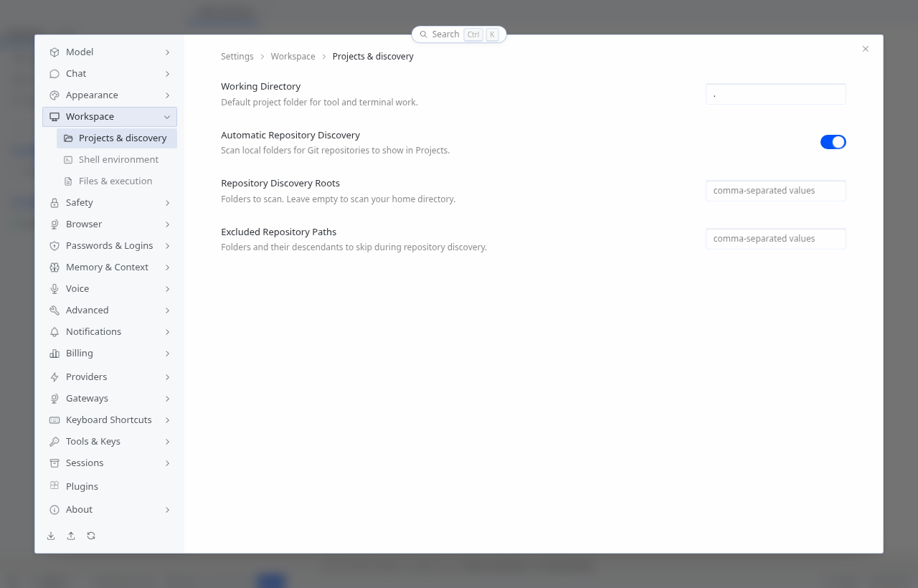Expand the Memory & Context chevron
The width and height of the screenshot is (918, 588).
[x=167, y=267]
